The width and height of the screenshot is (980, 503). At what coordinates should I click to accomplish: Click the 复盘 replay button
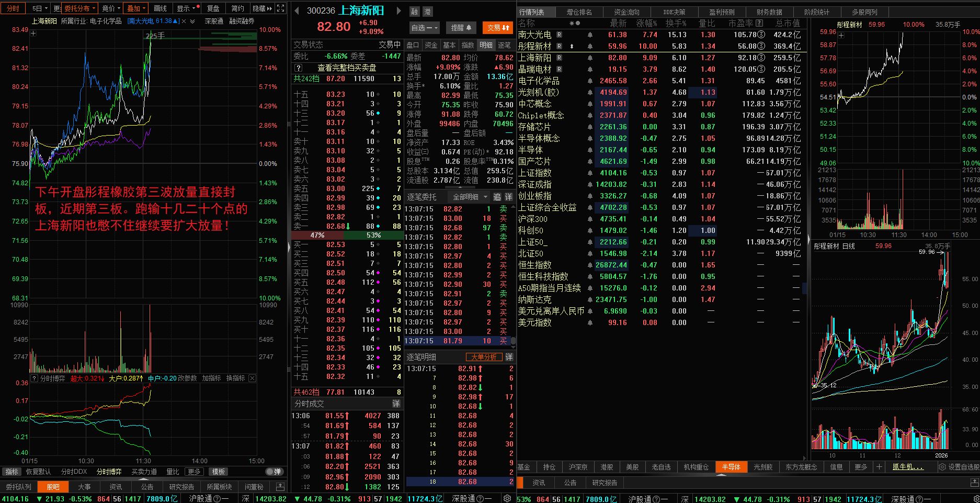[x=213, y=8]
